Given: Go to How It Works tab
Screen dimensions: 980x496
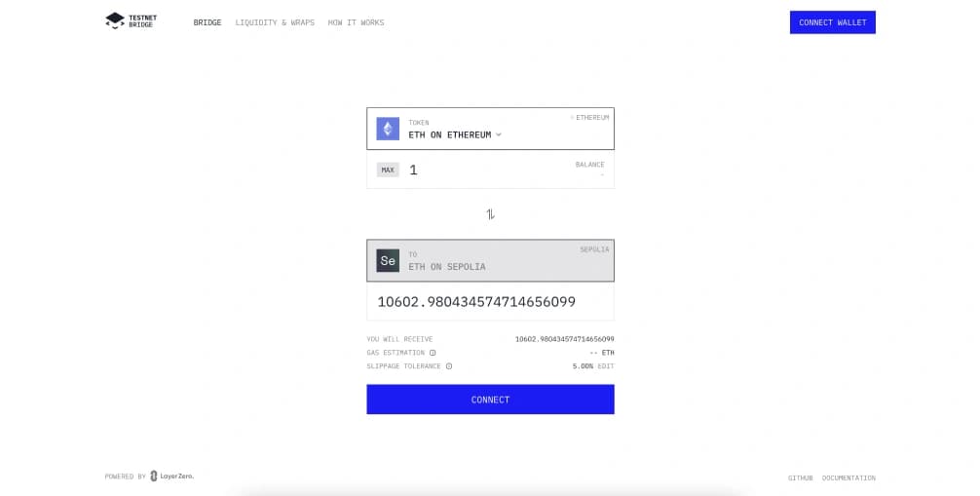Looking at the screenshot, I should (x=357, y=22).
